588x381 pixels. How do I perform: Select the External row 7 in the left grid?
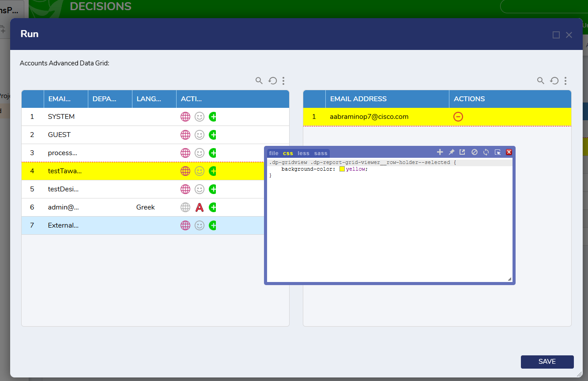[63, 225]
